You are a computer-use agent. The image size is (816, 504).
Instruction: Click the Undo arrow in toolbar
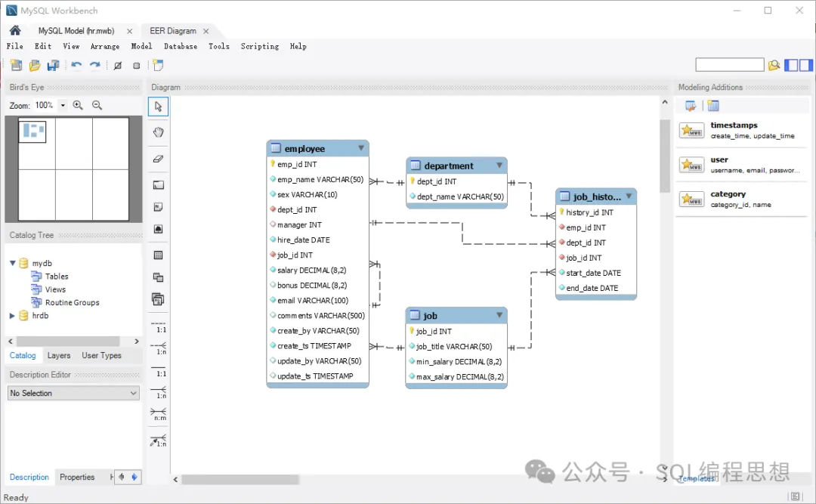[x=76, y=66]
